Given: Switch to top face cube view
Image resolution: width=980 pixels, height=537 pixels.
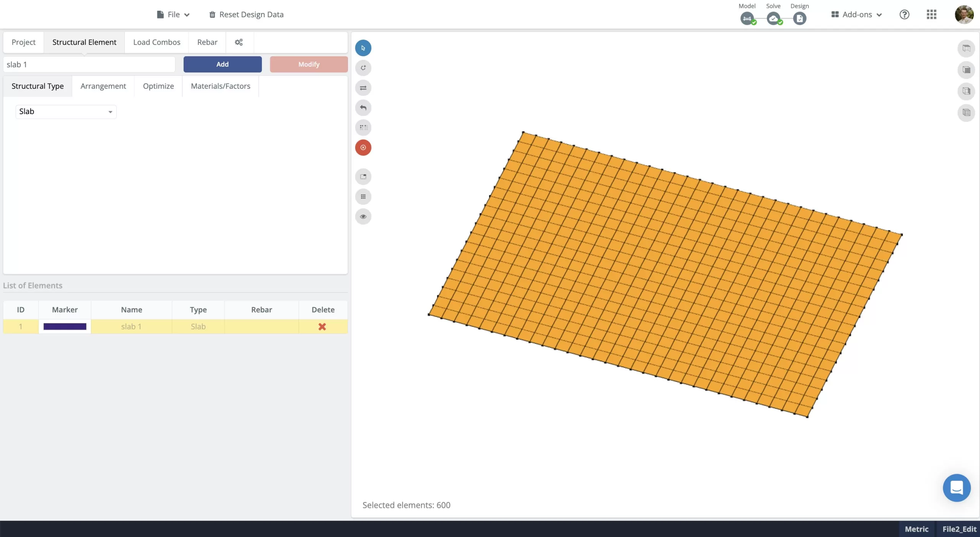Looking at the screenshot, I should [966, 48].
